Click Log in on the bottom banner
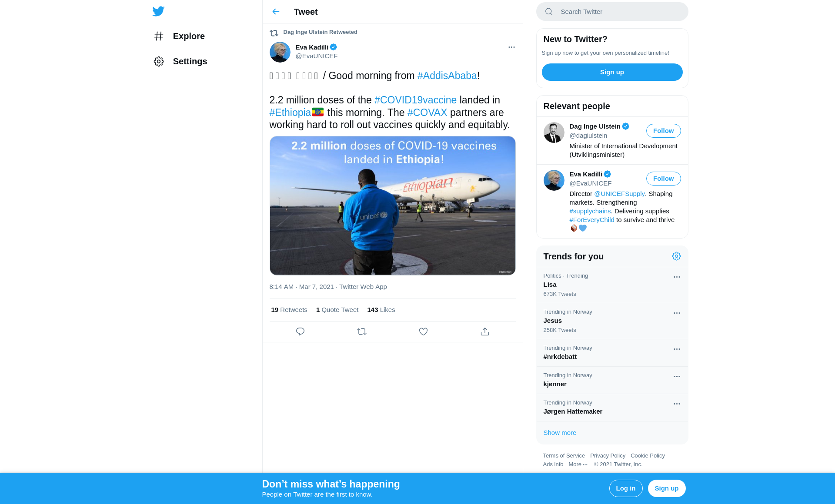This screenshot has height=504, width=835. point(625,488)
